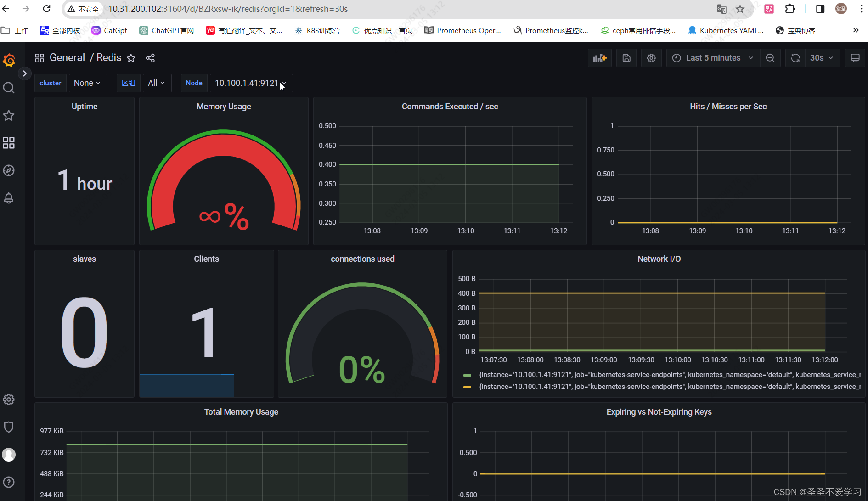868x501 pixels.
Task: Open dashboard settings gear
Action: [651, 58]
